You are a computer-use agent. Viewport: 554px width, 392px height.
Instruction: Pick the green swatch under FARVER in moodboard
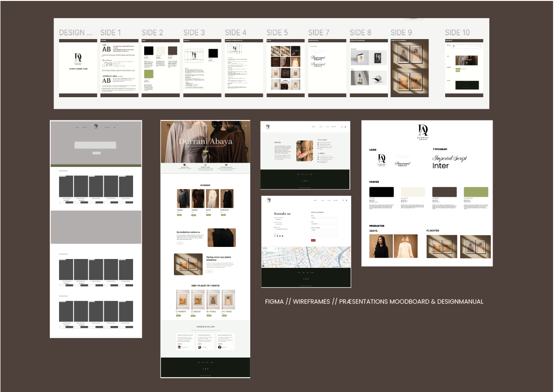[x=476, y=192]
